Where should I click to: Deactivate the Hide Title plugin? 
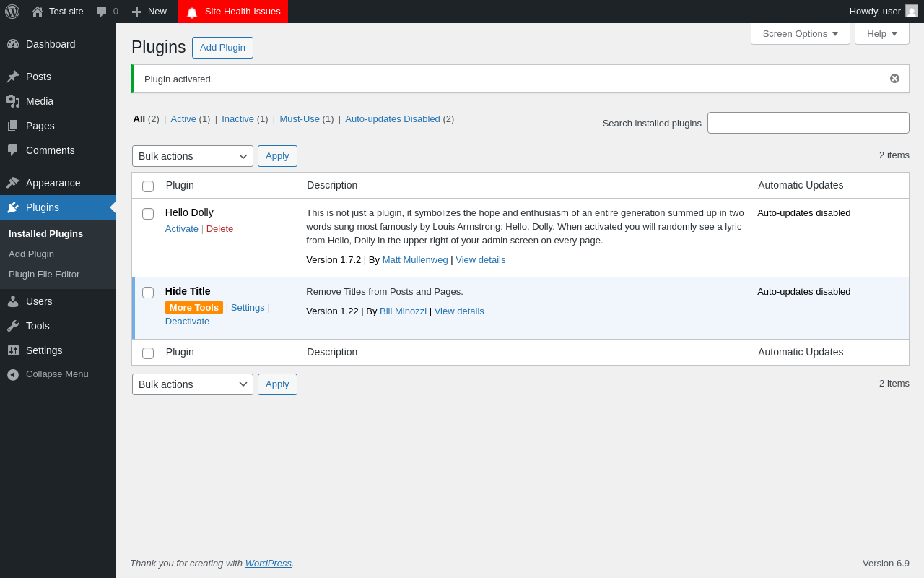(x=187, y=322)
